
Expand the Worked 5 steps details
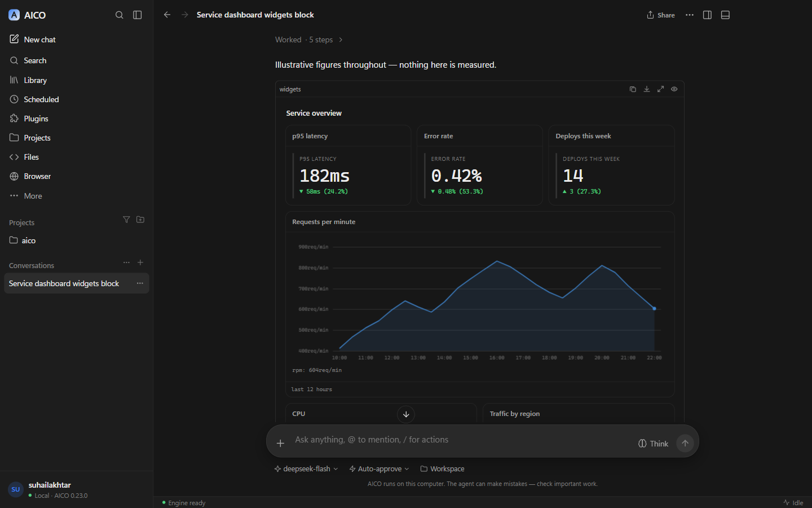click(309, 40)
